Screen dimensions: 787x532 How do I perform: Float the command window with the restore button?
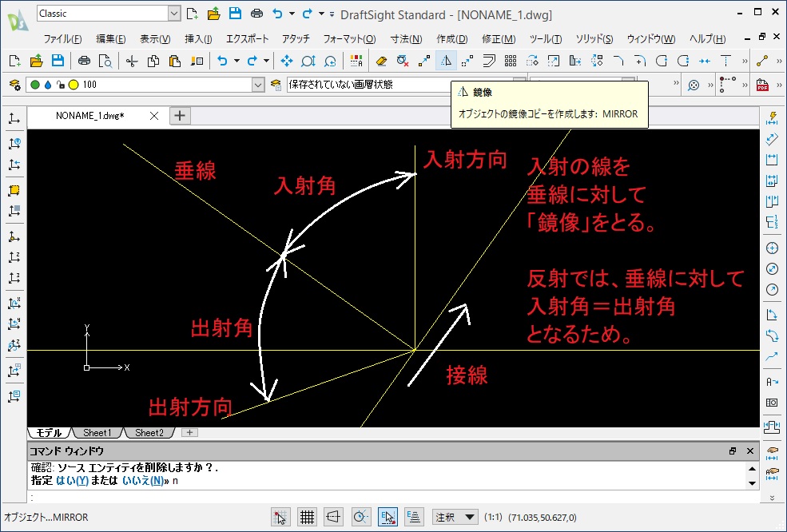coord(733,451)
